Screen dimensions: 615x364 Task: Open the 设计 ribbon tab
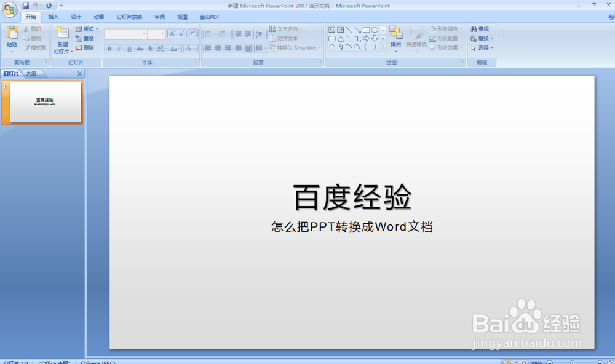[x=76, y=17]
